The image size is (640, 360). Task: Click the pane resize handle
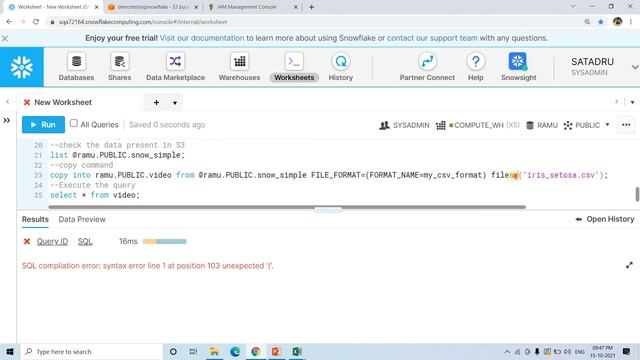(x=328, y=210)
